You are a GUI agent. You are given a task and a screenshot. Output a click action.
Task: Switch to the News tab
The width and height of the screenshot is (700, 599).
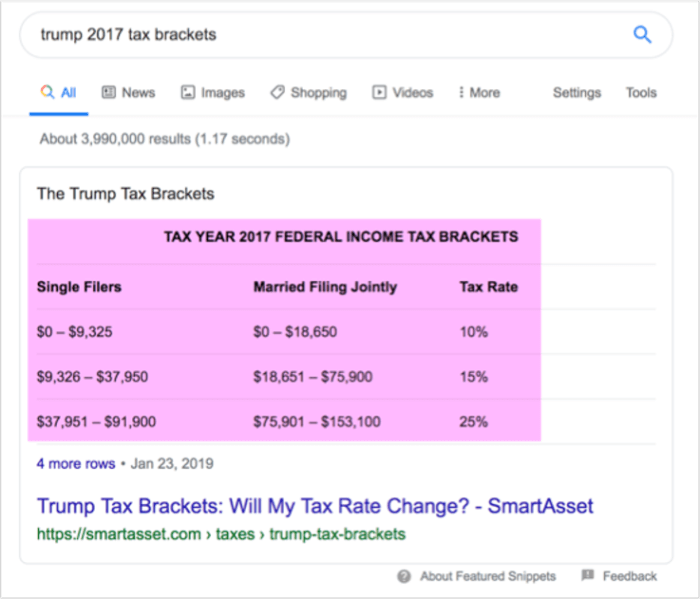coord(138,92)
